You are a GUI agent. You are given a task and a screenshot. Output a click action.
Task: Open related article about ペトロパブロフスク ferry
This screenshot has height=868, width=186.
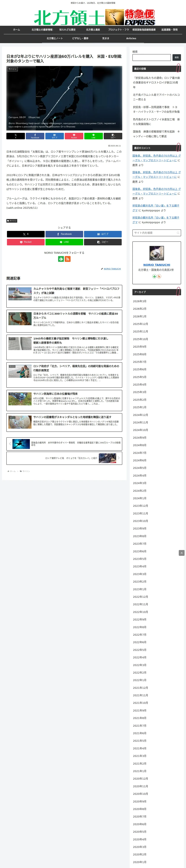pyautogui.click(x=64, y=296)
